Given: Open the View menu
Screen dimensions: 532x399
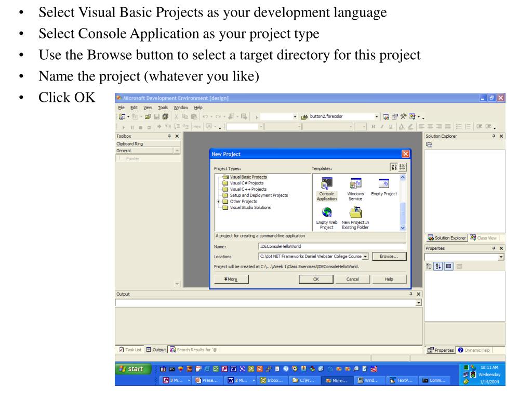Looking at the screenshot, I should coord(148,108).
